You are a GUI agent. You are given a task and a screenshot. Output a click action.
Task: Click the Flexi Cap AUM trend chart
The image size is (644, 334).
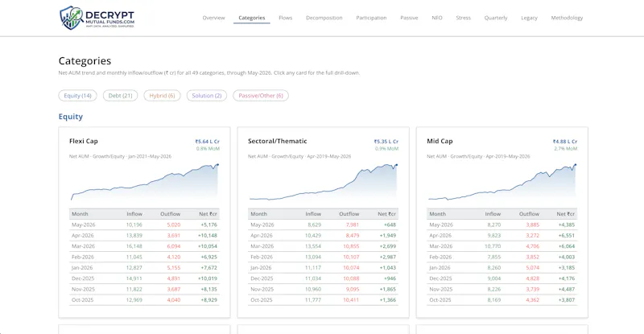click(145, 183)
